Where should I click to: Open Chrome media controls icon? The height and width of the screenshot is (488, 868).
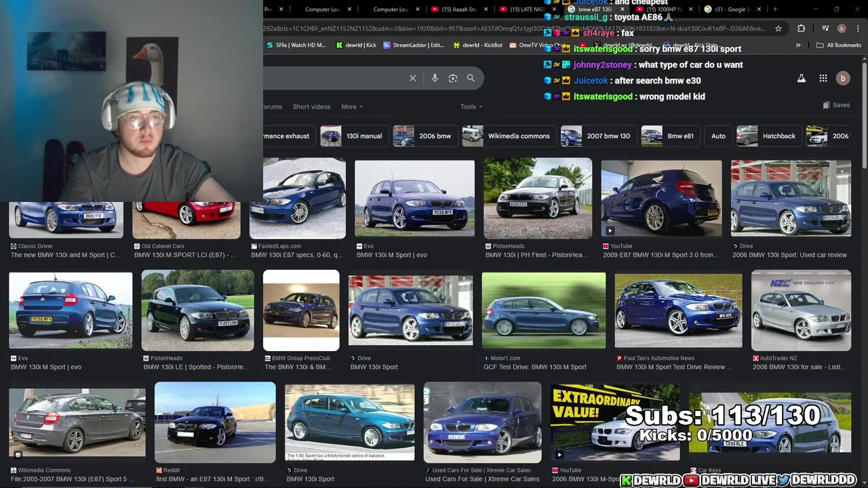click(x=825, y=28)
